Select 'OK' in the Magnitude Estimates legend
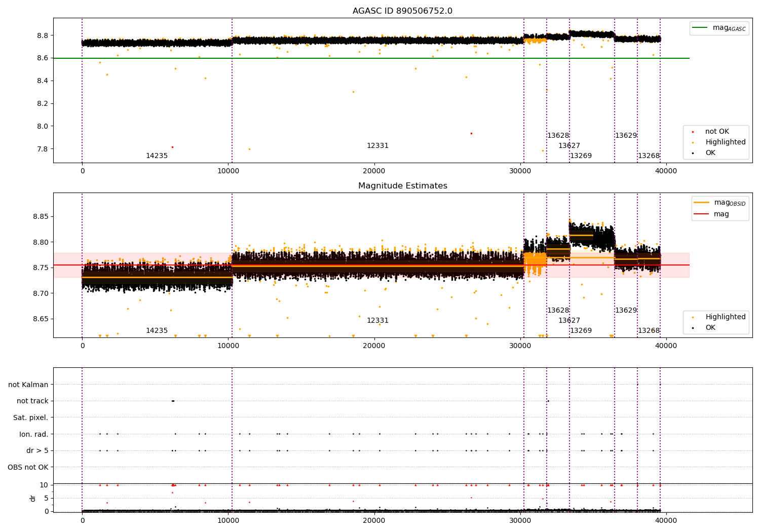Viewport: 760px width, 532px height. (x=710, y=327)
